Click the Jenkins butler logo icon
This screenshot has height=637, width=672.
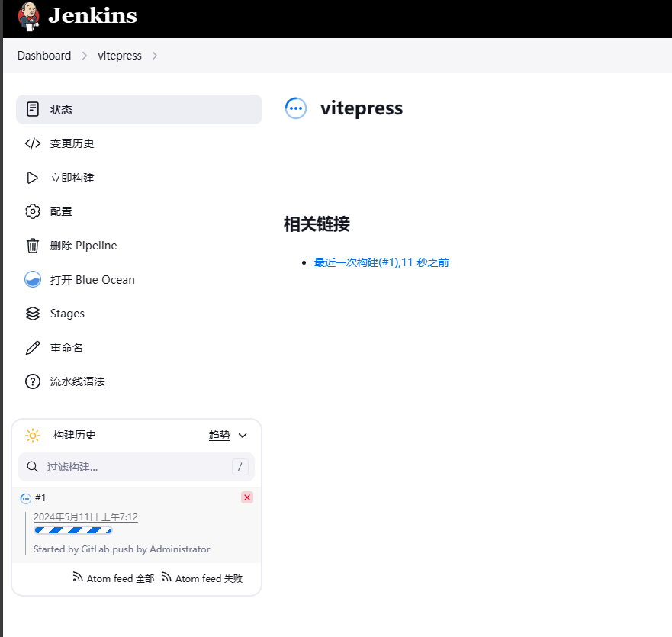[29, 16]
